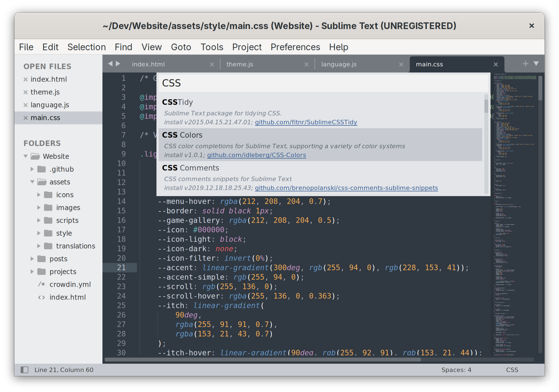Switch to the language.js tab
Viewport: 559px width, 392px height.
point(339,64)
